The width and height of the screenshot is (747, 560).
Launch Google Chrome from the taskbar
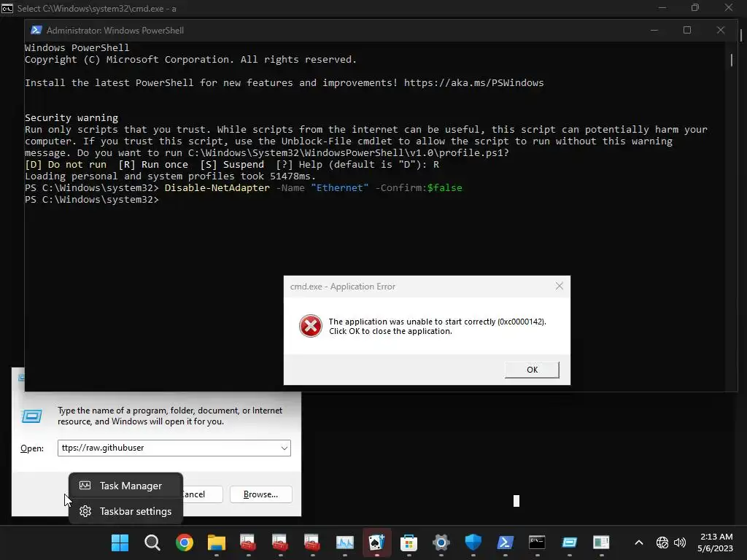coord(185,542)
